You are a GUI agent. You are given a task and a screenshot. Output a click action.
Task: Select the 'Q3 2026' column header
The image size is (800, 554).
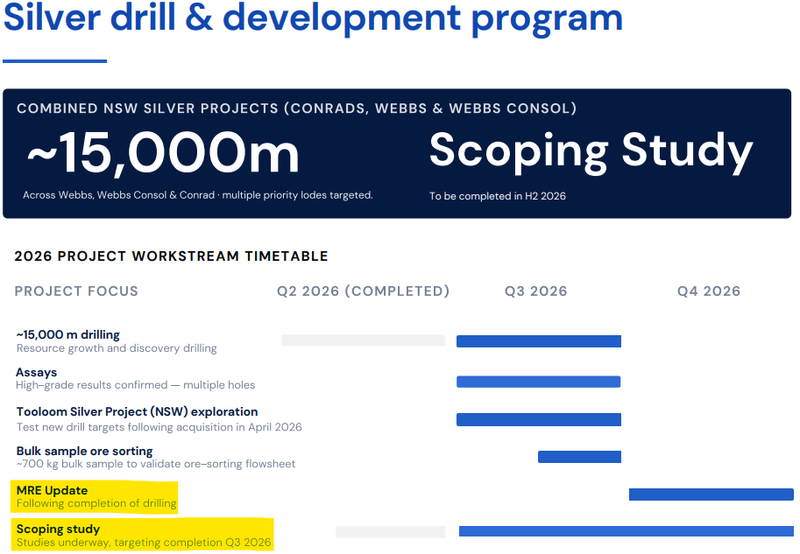tap(536, 291)
